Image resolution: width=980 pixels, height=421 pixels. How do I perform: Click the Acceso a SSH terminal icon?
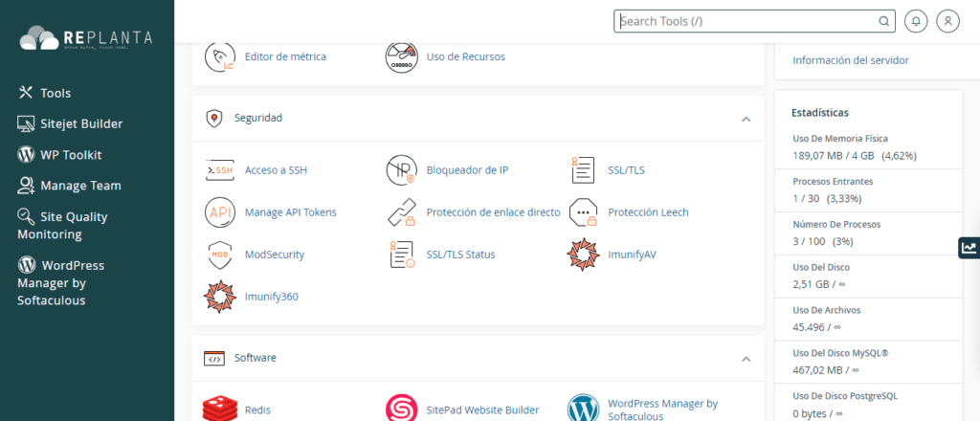pos(220,170)
